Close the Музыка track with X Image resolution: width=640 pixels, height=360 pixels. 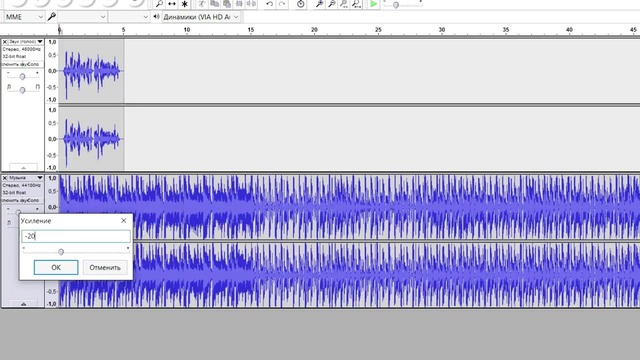(x=5, y=178)
